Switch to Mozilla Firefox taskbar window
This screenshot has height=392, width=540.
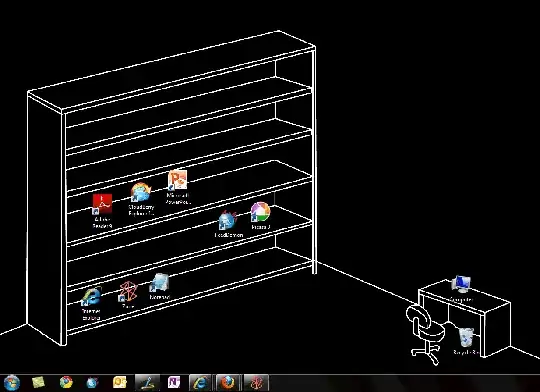pyautogui.click(x=228, y=383)
